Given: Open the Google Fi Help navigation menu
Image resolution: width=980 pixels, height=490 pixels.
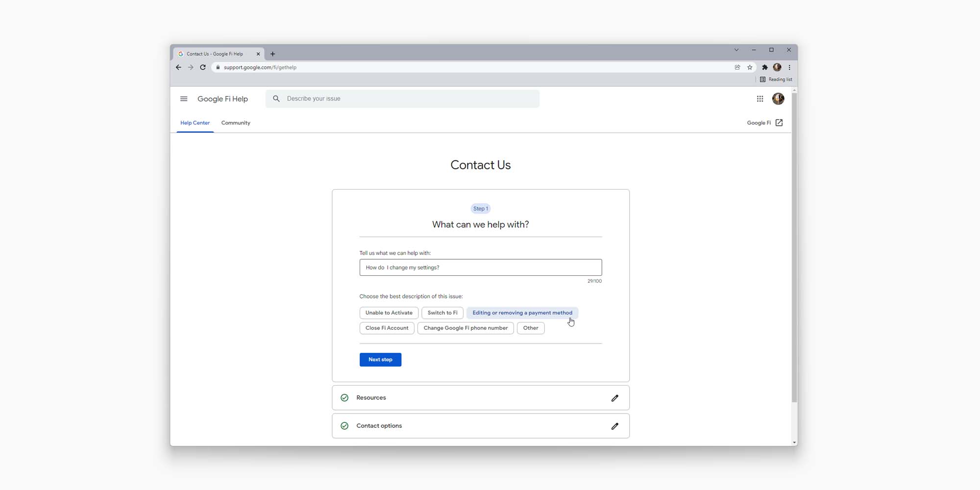Looking at the screenshot, I should click(184, 98).
